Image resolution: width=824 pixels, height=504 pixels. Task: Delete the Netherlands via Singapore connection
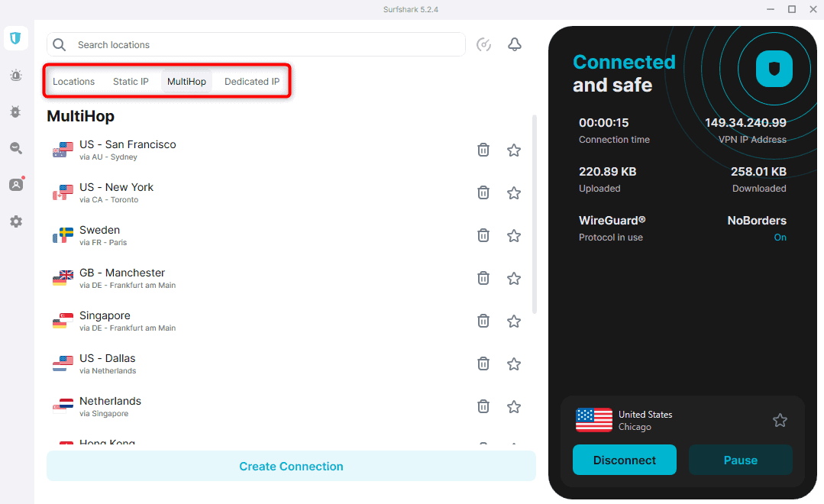pyautogui.click(x=483, y=406)
